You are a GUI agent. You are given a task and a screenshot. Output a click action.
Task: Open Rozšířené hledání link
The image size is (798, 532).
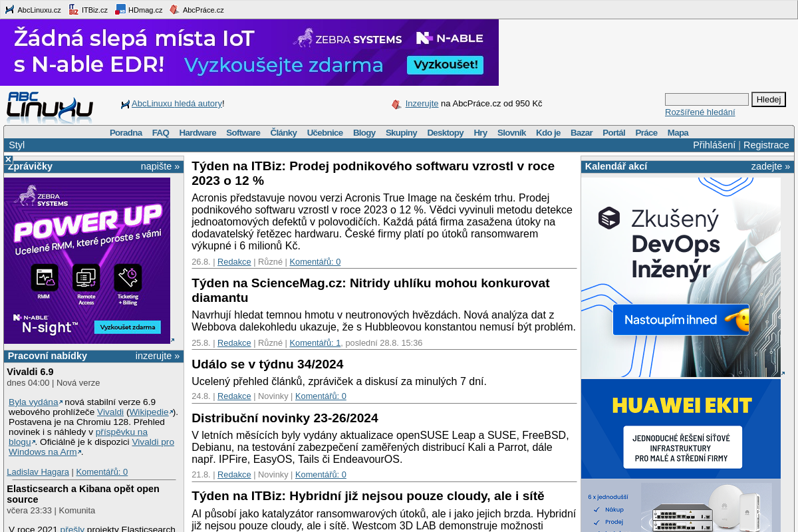700,112
